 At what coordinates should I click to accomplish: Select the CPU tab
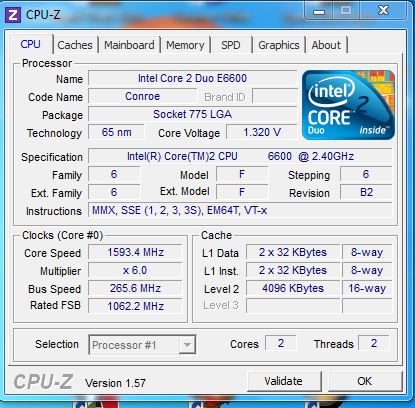30,44
